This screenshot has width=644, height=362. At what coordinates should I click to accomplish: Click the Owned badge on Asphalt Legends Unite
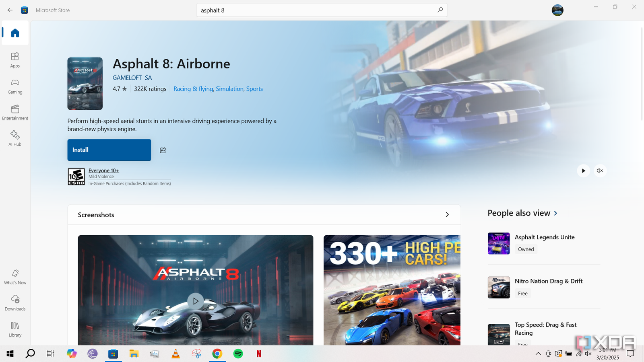click(526, 249)
